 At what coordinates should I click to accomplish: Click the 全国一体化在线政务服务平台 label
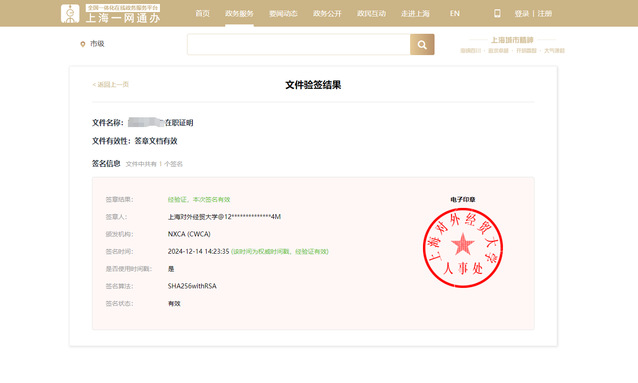coord(123,8)
